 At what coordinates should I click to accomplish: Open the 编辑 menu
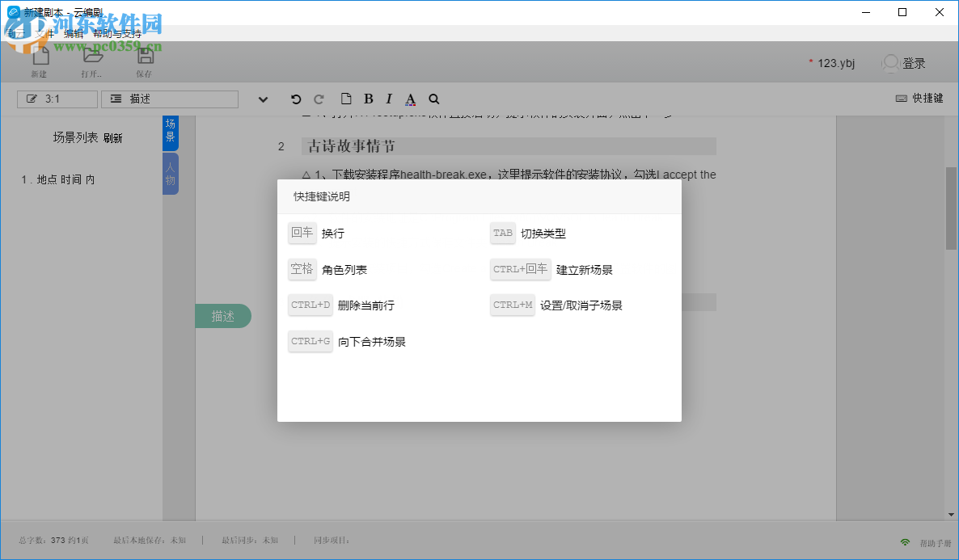(x=72, y=34)
